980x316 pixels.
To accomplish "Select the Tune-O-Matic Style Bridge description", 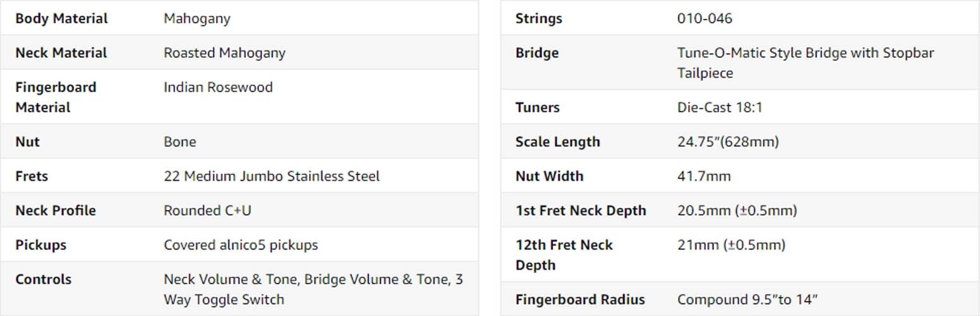I will [x=805, y=63].
